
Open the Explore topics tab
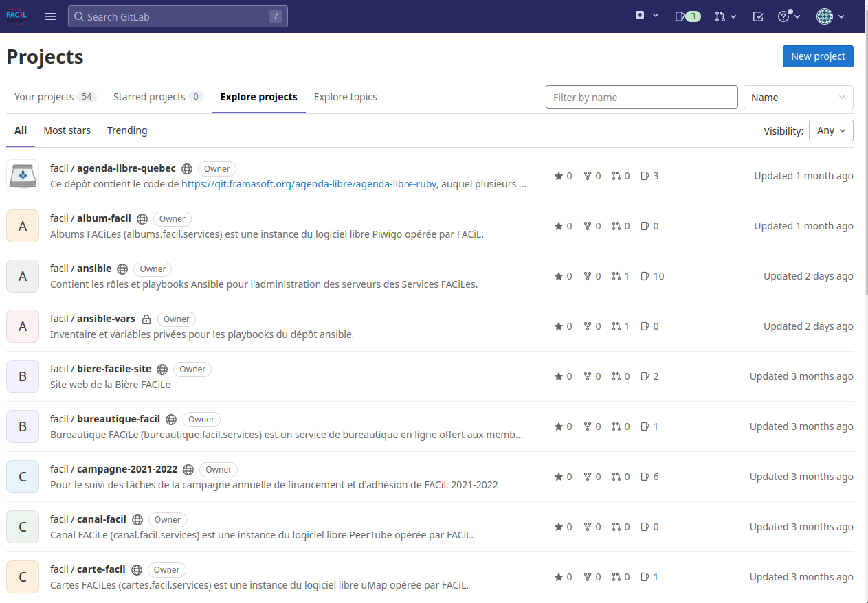[346, 97]
